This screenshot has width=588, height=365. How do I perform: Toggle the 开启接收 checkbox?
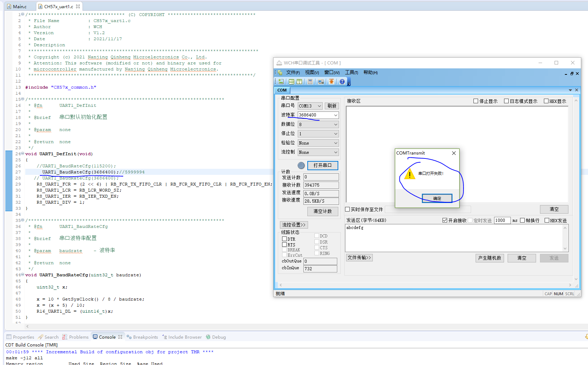click(445, 220)
